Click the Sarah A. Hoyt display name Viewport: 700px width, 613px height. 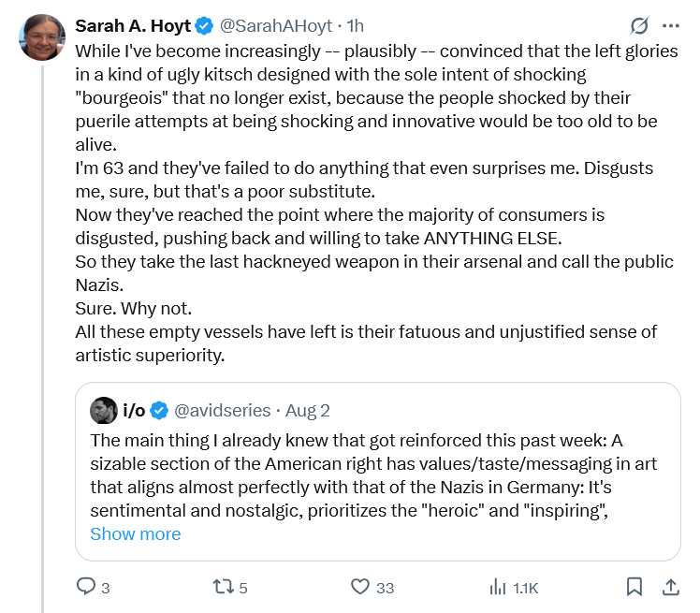pos(134,25)
